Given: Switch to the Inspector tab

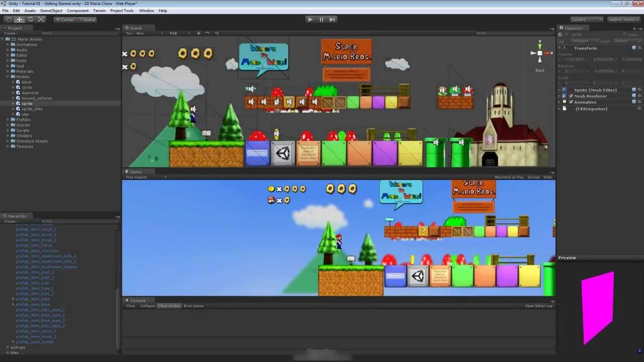Looking at the screenshot, I should [x=574, y=28].
